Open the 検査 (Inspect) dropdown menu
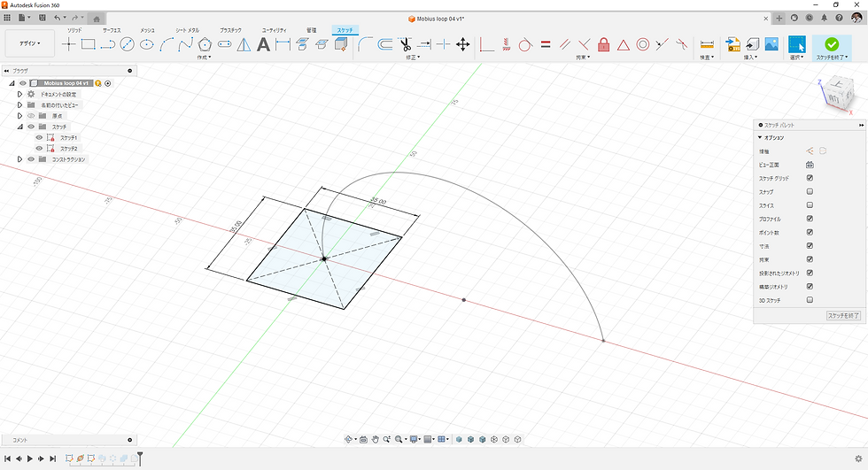The height and width of the screenshot is (470, 868). pos(707,57)
